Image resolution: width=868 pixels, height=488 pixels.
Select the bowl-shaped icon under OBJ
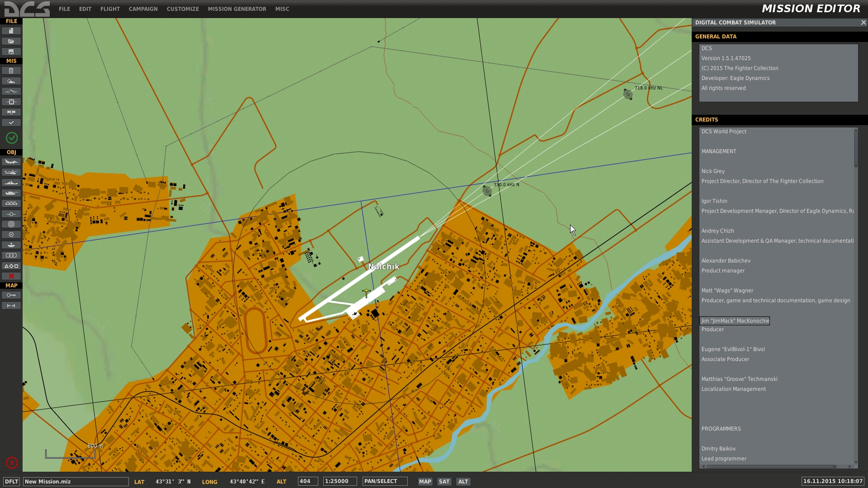(11, 245)
